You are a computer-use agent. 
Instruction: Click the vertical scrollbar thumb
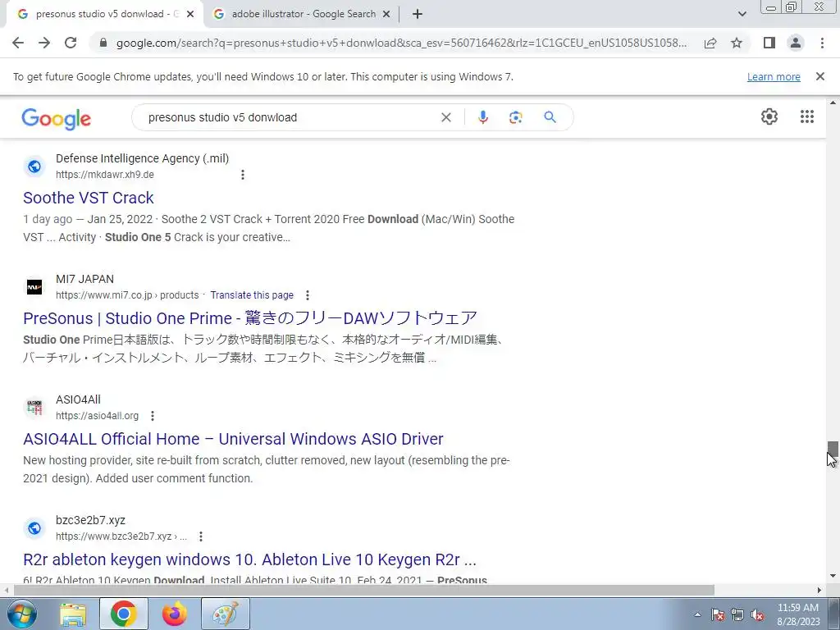point(833,449)
